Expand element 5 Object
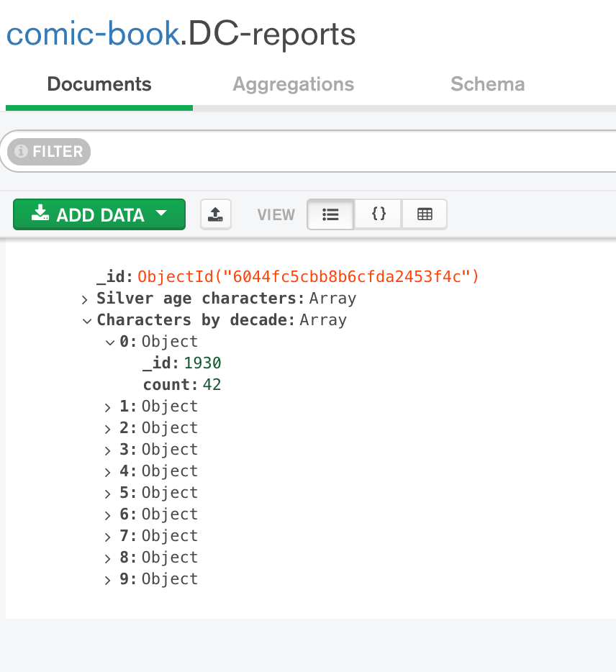Viewport: 616px width, 672px height. coord(108,494)
